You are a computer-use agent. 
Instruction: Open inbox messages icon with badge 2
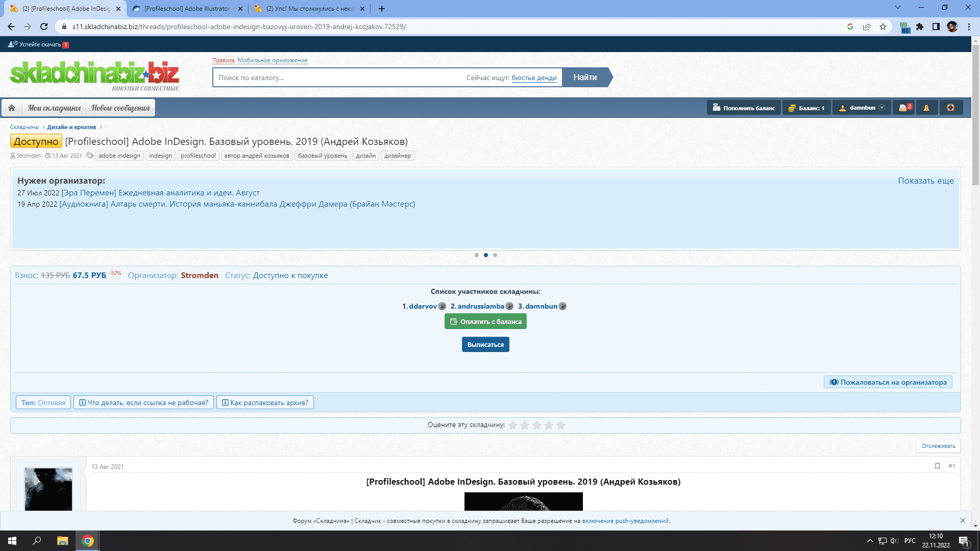(x=904, y=108)
